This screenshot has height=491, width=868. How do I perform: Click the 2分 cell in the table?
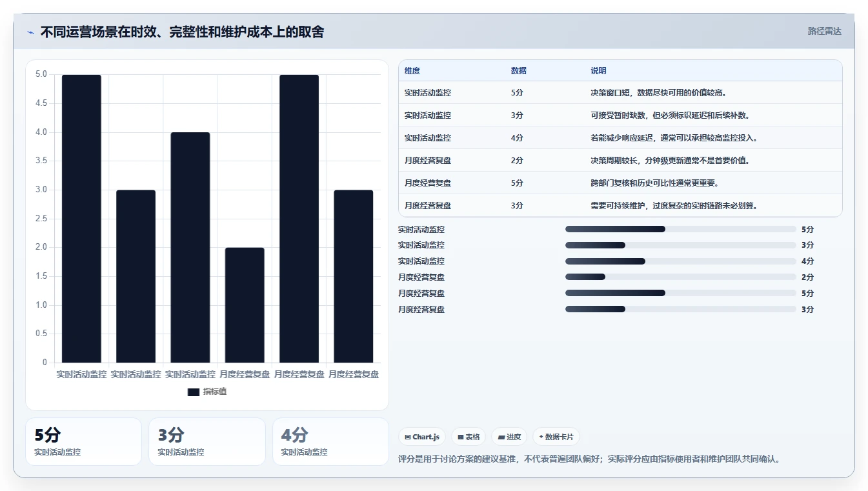(x=517, y=161)
